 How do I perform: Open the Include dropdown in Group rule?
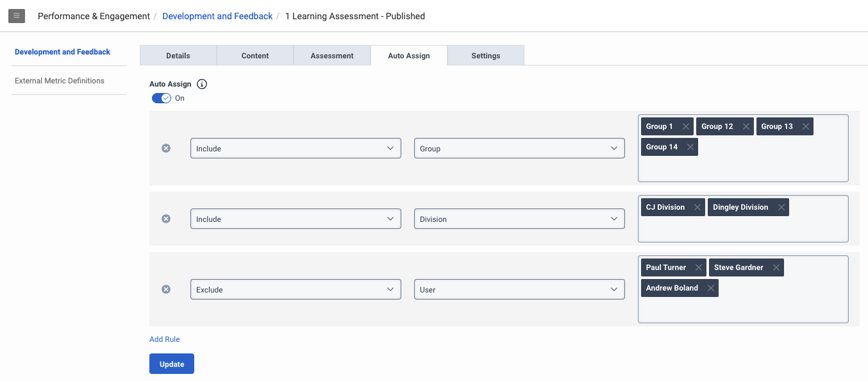296,148
